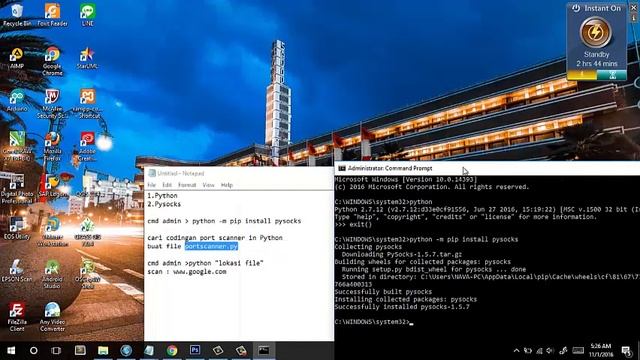The image size is (640, 360).
Task: Select the xampp-control Shortcut icon
Action: tap(87, 104)
